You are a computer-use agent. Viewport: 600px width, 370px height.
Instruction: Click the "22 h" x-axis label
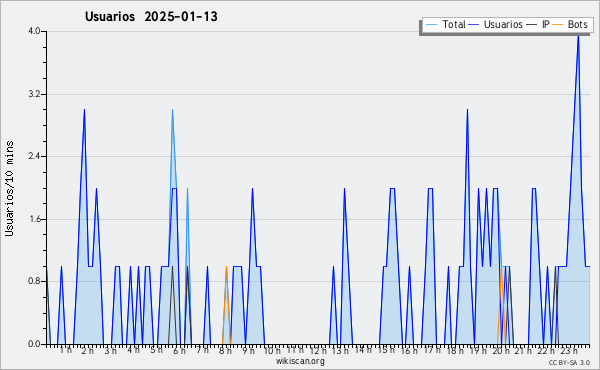546,351
